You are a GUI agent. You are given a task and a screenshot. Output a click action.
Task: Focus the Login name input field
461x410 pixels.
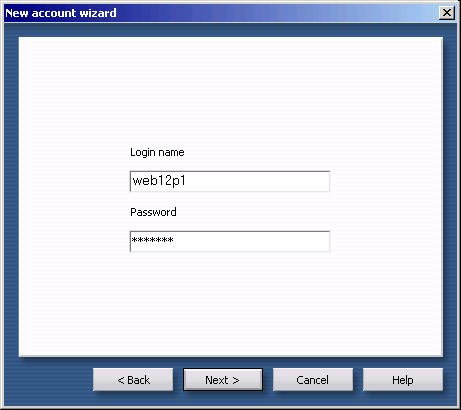pos(230,181)
